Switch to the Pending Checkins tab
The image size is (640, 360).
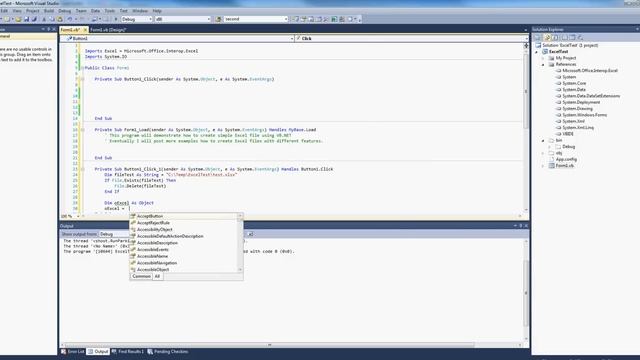168,351
